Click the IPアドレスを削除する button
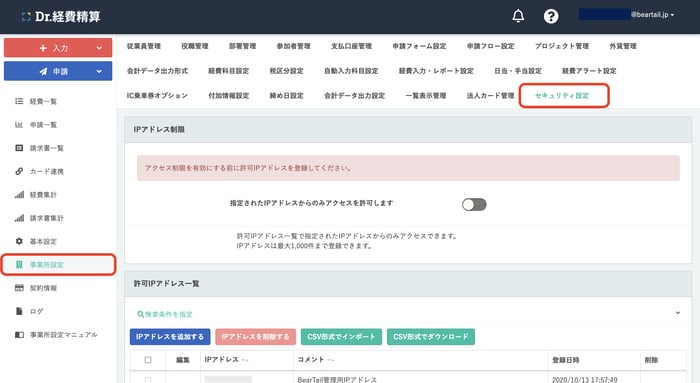Image resolution: width=700 pixels, height=383 pixels. click(256, 337)
